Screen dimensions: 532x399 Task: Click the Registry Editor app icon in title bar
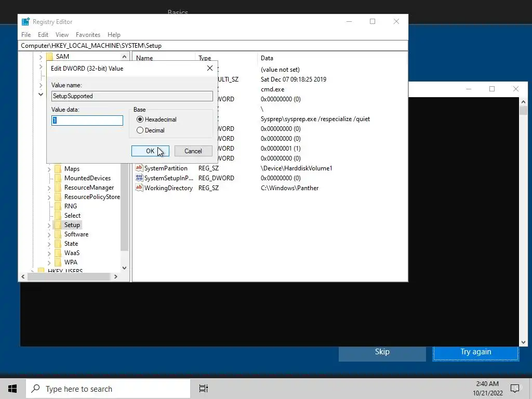coord(25,22)
